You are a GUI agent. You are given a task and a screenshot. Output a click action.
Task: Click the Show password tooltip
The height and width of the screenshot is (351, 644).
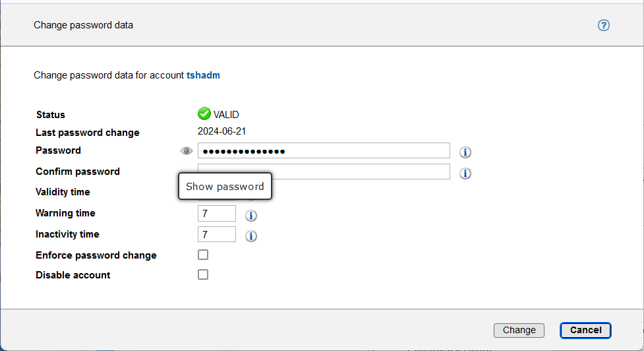click(x=225, y=187)
